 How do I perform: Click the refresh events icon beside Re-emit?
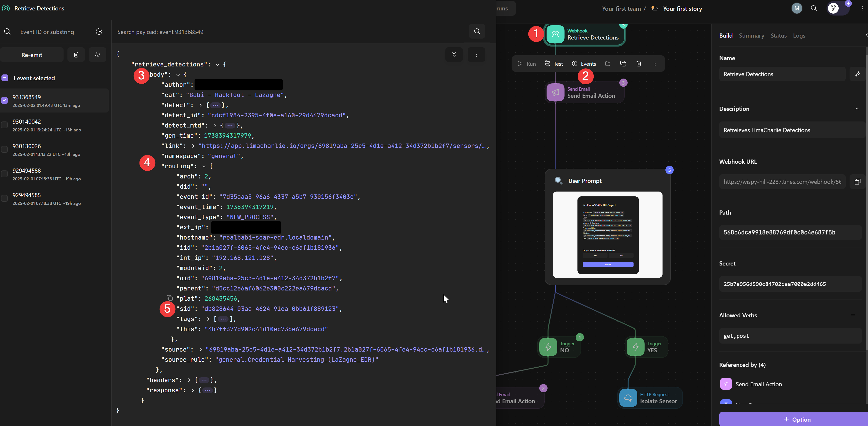click(x=97, y=55)
